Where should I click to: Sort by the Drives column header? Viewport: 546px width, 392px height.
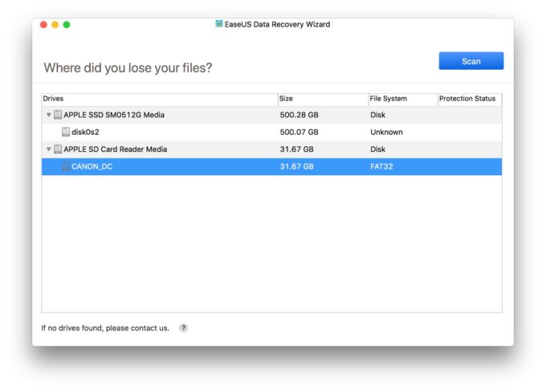(x=159, y=99)
